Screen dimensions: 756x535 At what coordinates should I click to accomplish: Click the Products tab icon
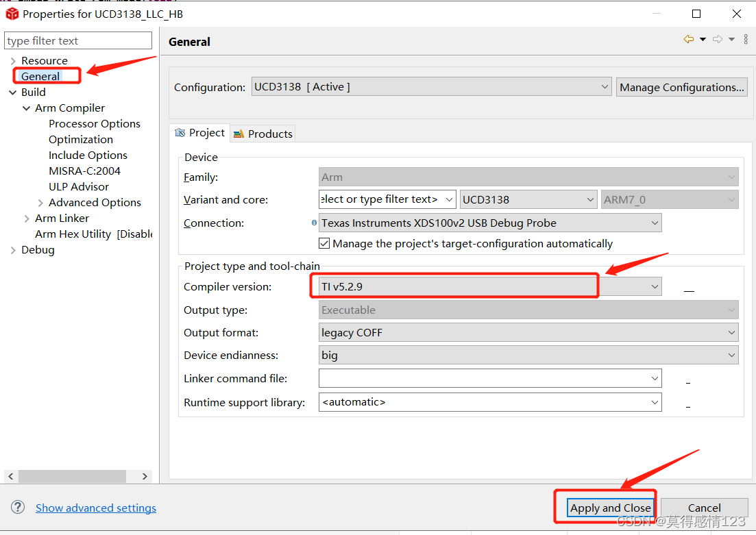click(x=239, y=134)
